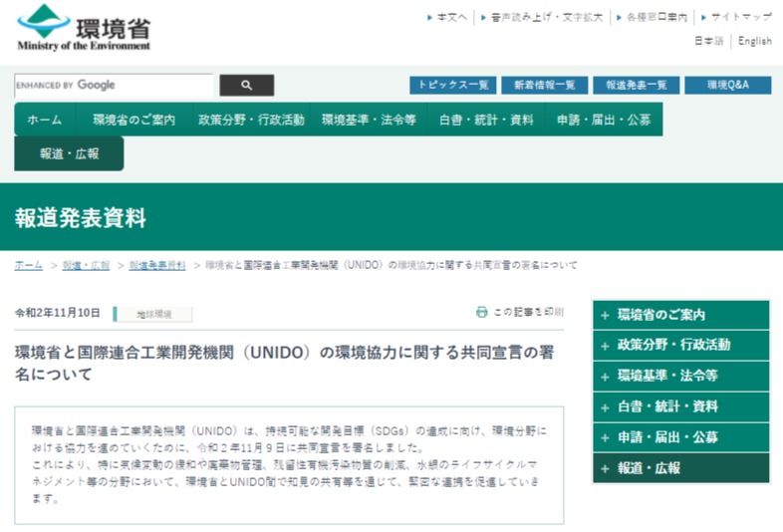Click the printer icon beside この記事を印刷
This screenshot has width=783, height=532.
481,312
